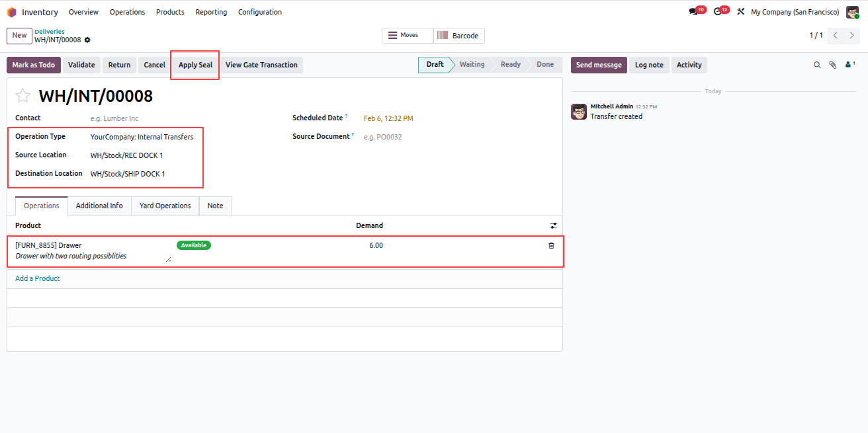
Task: Click Apply Seal button
Action: [195, 65]
